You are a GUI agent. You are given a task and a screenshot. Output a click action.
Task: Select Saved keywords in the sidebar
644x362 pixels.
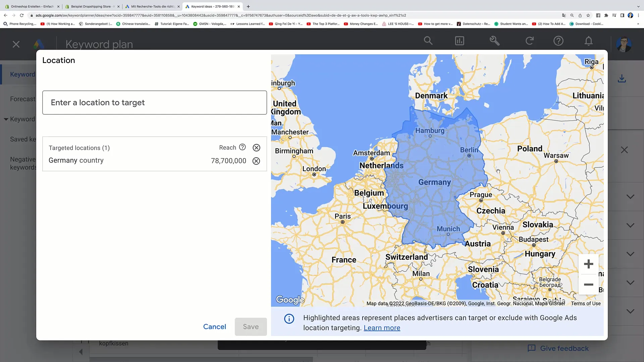point(23,139)
